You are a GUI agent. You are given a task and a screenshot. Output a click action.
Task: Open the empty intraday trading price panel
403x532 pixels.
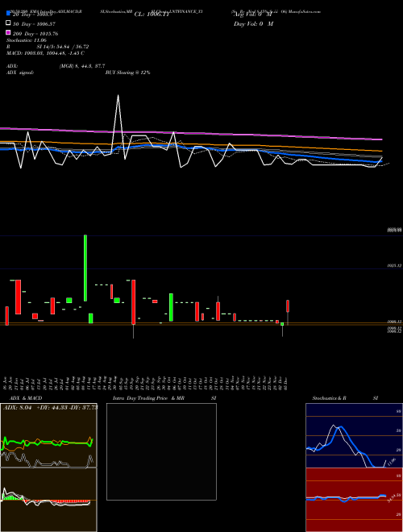161,451
